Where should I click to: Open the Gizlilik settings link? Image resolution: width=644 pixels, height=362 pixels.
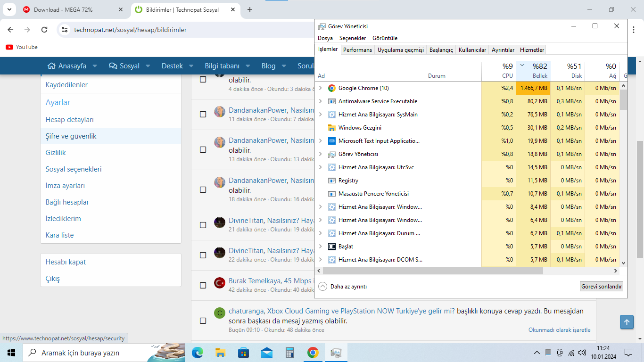click(56, 153)
